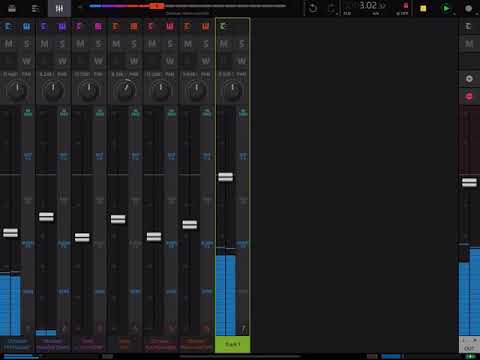Mute the selected green channel with M
The height and width of the screenshot is (360, 480).
click(x=224, y=44)
